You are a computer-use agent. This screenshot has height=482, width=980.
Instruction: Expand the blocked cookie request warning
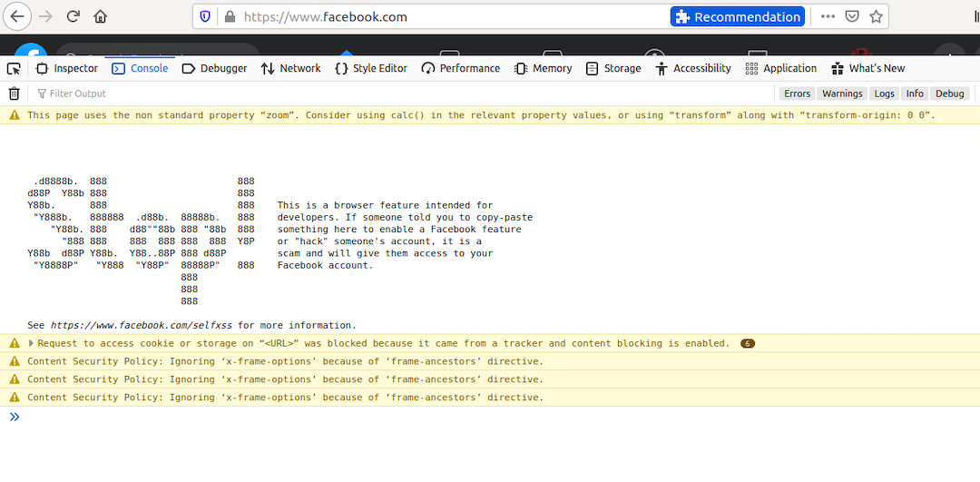32,343
